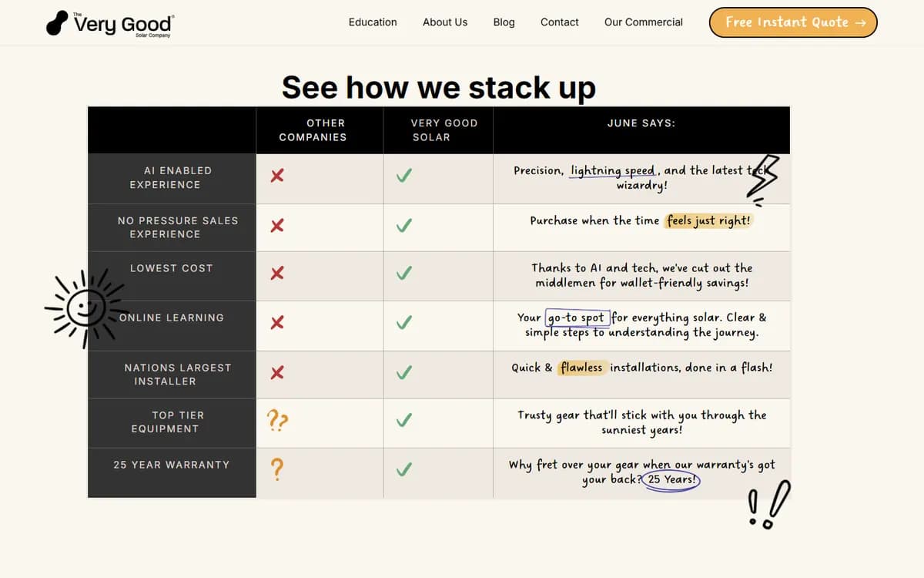The width and height of the screenshot is (924, 578).
Task: Go to the Blog page
Action: tap(504, 22)
